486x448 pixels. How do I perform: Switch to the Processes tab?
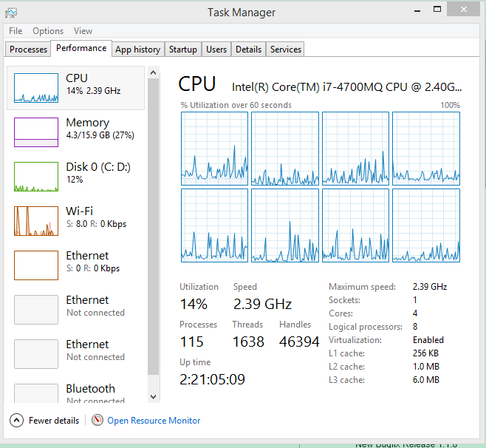tap(29, 50)
